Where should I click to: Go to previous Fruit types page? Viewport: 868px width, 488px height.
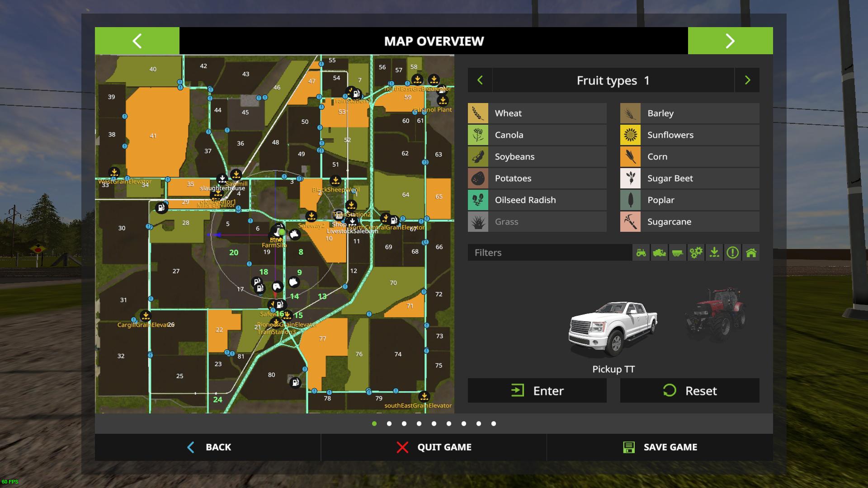(480, 80)
